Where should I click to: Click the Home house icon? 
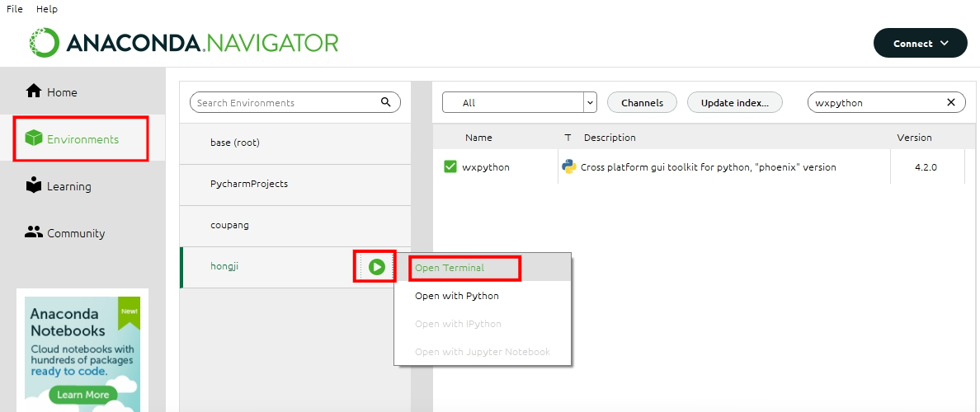coord(33,91)
